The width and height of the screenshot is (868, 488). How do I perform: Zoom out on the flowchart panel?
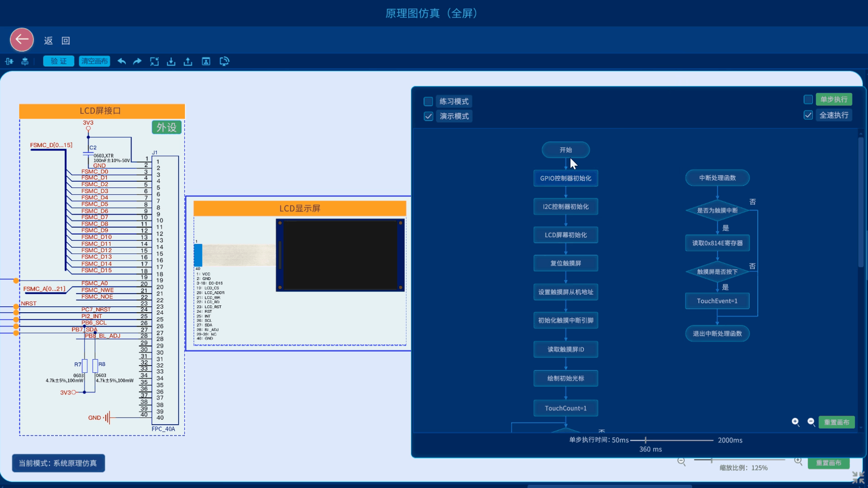[x=811, y=422]
